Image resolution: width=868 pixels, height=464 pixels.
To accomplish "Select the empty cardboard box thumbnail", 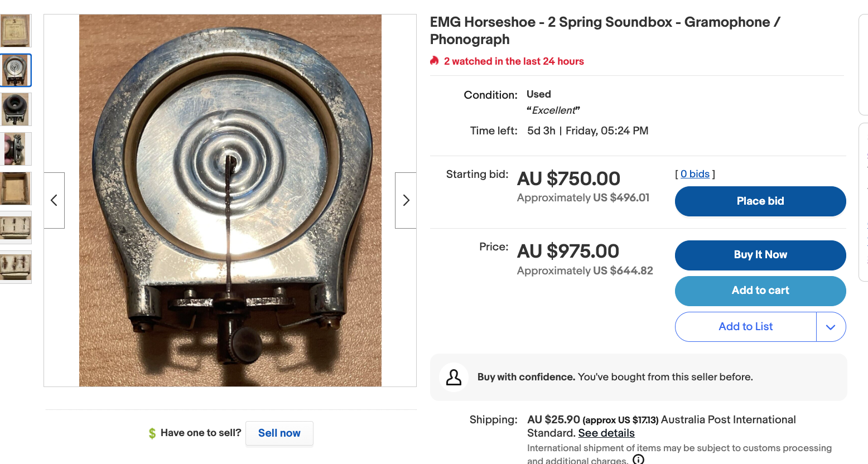I will pyautogui.click(x=16, y=188).
